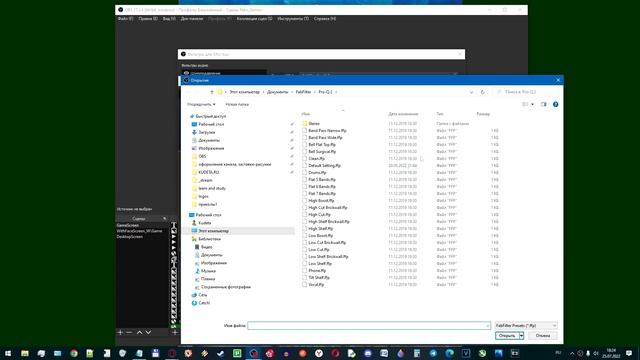This screenshot has width=640, height=360.
Task: Open the split arrow beside Открыть button
Action: coord(521,336)
